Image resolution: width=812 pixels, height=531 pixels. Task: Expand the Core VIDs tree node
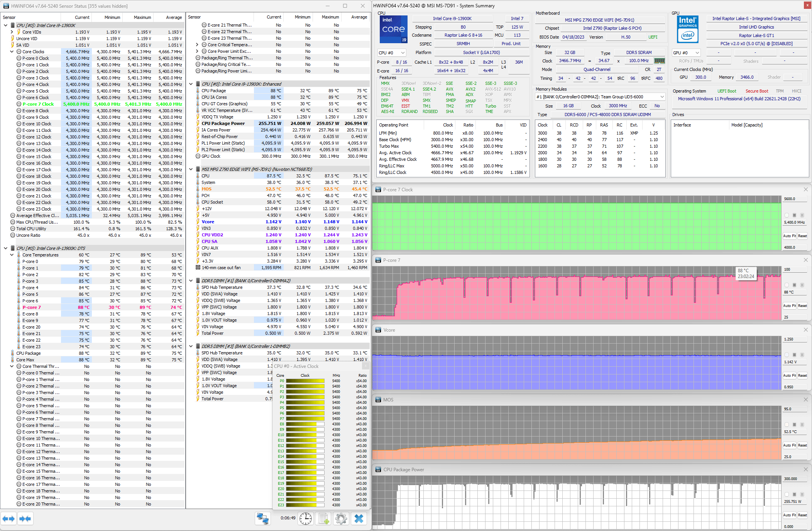pyautogui.click(x=12, y=32)
